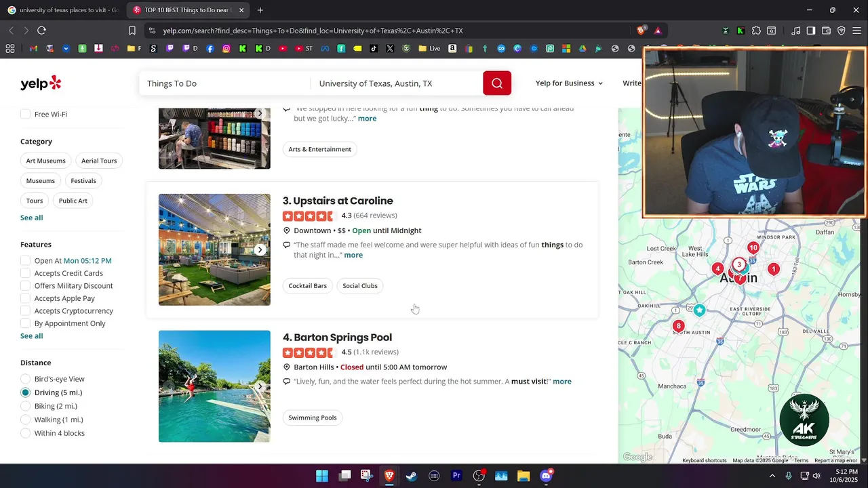This screenshot has width=868, height=488.
Task: Open the Brave playlist music note icon
Action: click(795, 30)
